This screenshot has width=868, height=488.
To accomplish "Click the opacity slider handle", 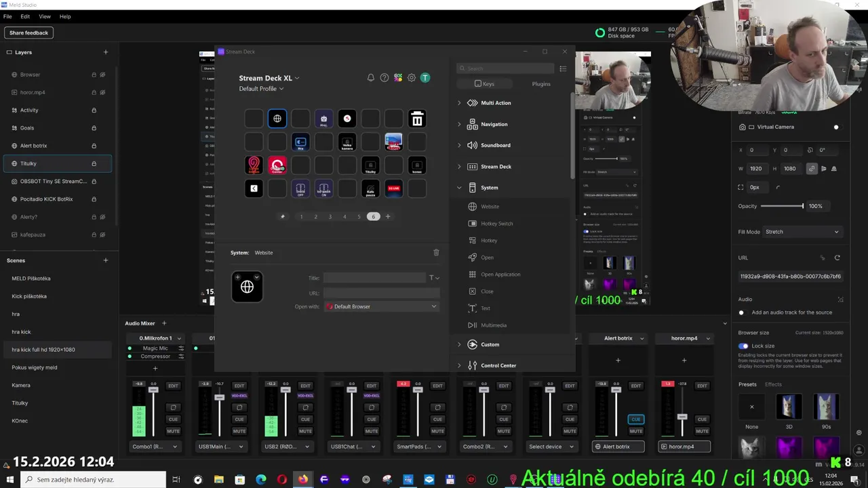I will [803, 206].
